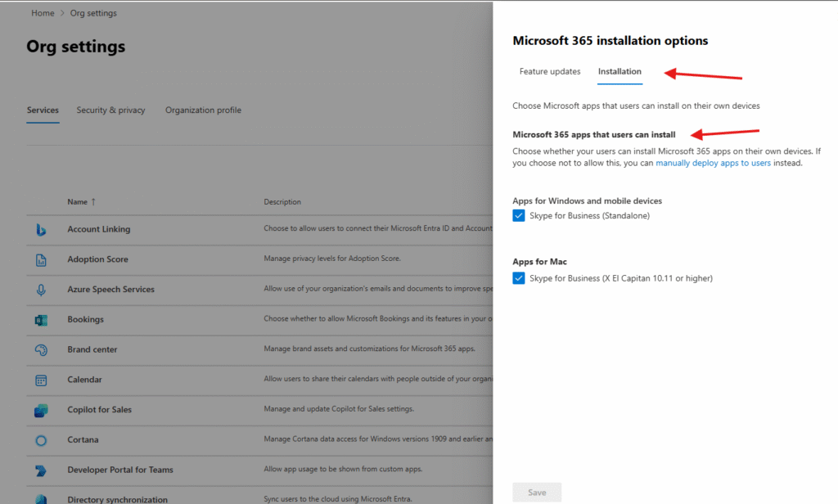Click the Calendar service icon
Screen dimensions: 838x504
pyautogui.click(x=41, y=380)
